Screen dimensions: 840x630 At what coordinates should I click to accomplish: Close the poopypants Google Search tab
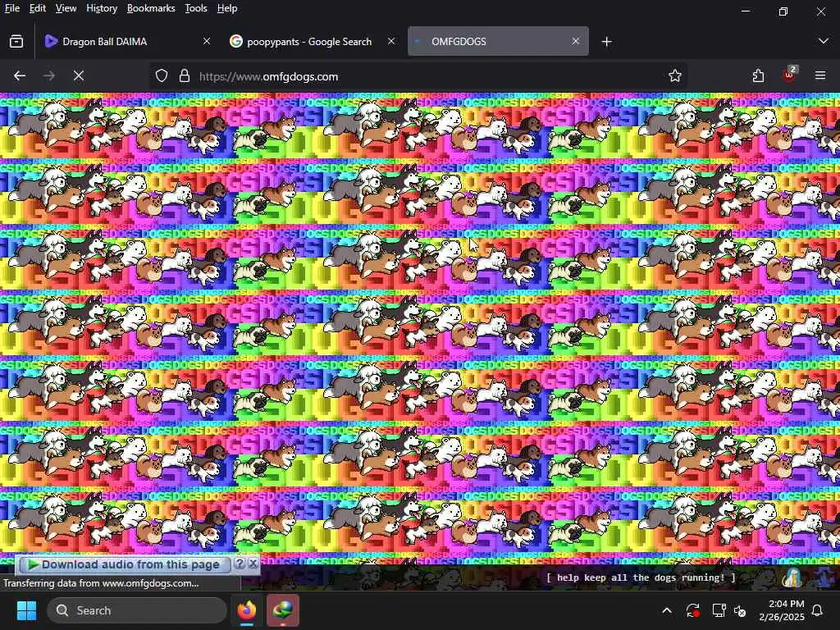click(x=391, y=41)
